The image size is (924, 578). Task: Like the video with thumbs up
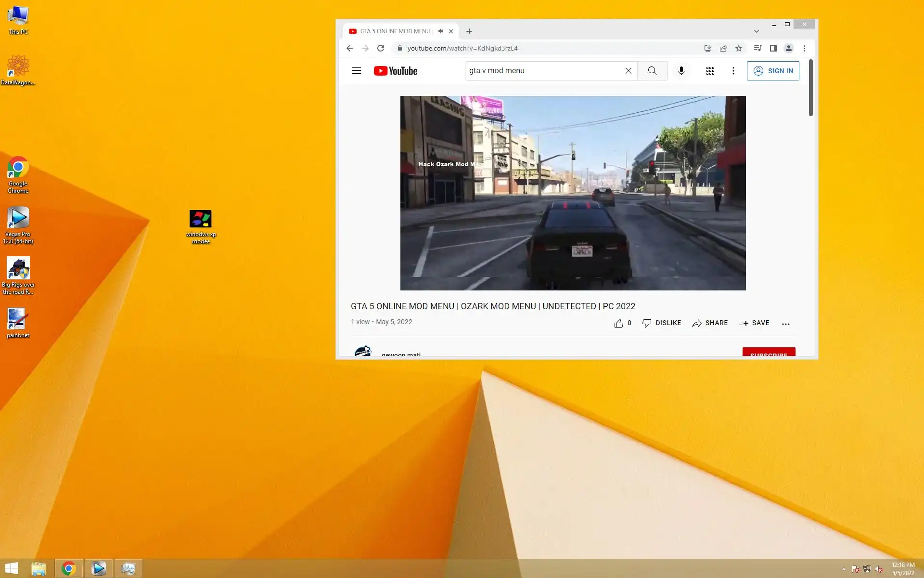(x=619, y=323)
